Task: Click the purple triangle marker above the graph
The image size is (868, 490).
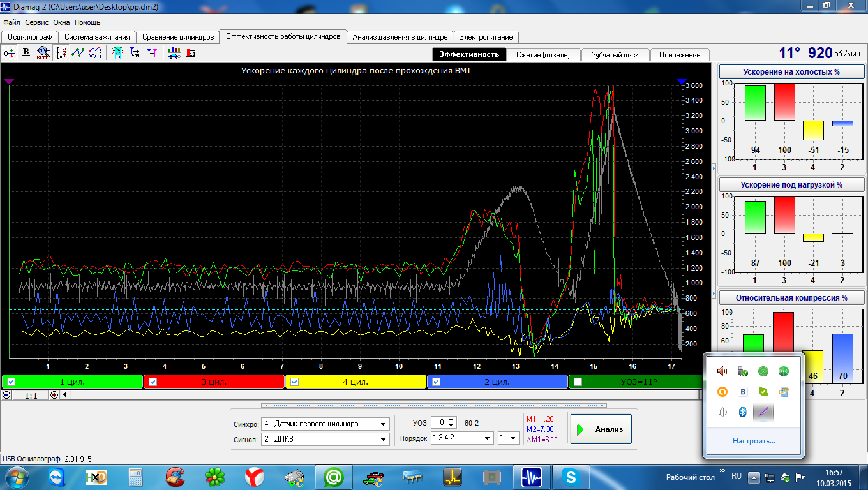Action: (x=8, y=82)
